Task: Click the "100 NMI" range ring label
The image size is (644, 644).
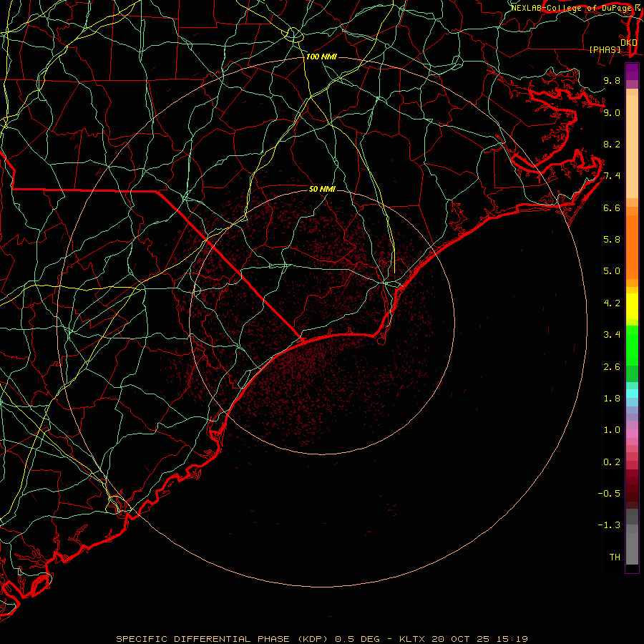Action: click(321, 57)
